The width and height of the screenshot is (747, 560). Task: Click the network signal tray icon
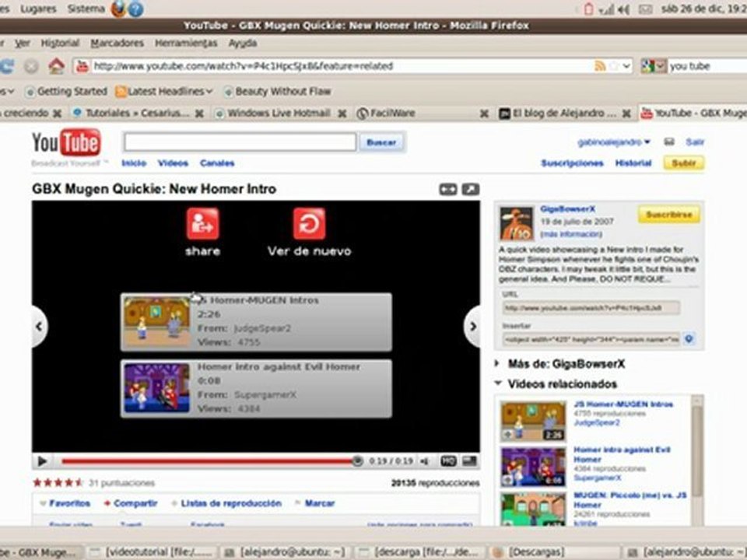click(x=606, y=9)
